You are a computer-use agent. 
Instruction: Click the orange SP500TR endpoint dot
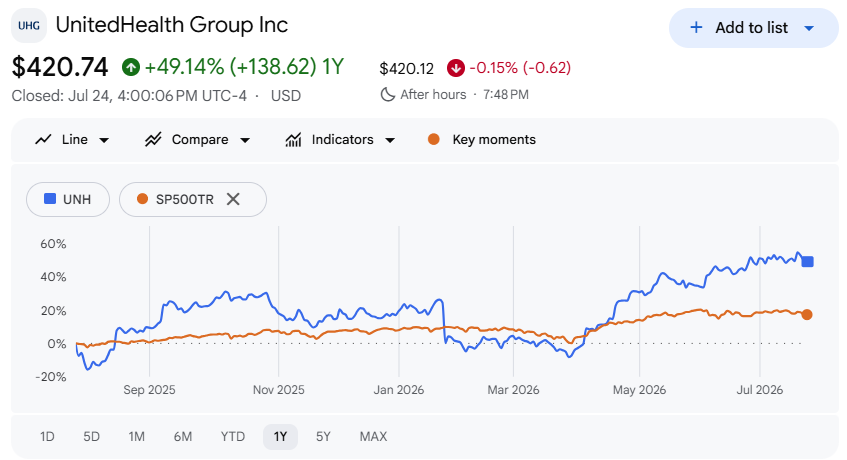pyautogui.click(x=806, y=314)
